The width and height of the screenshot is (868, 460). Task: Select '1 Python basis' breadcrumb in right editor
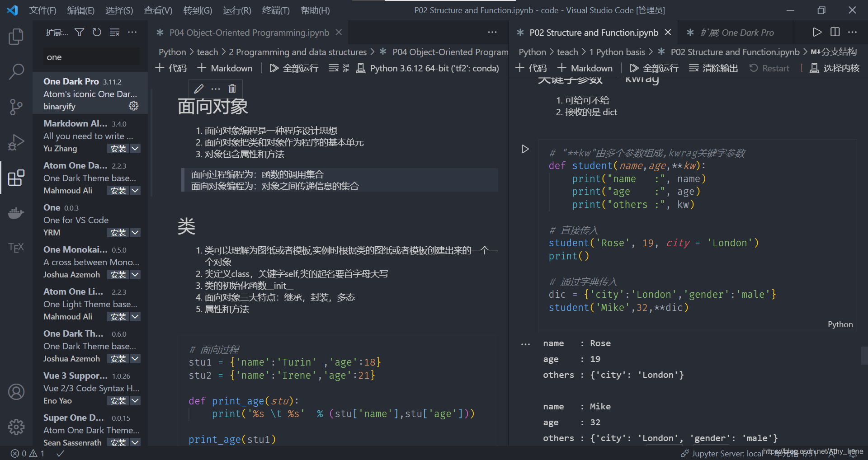click(x=617, y=52)
